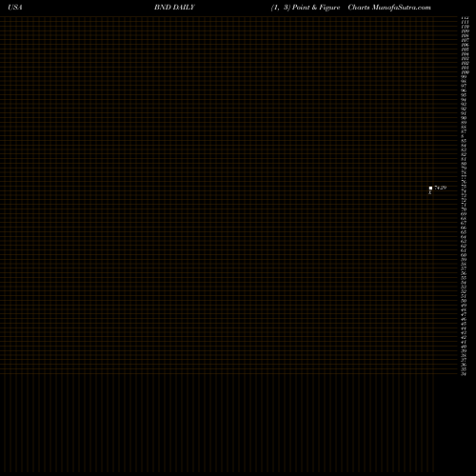Click the X mark below the marker

point(430,192)
